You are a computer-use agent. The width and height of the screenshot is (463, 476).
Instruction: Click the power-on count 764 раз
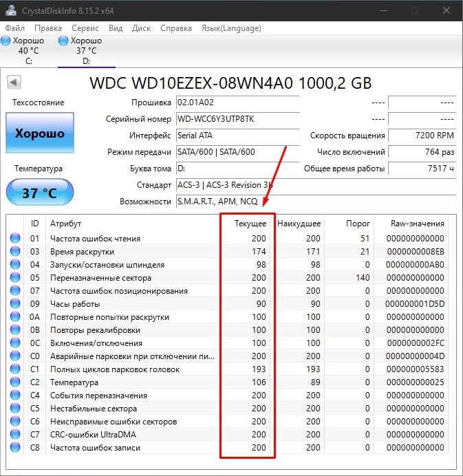pos(422,152)
